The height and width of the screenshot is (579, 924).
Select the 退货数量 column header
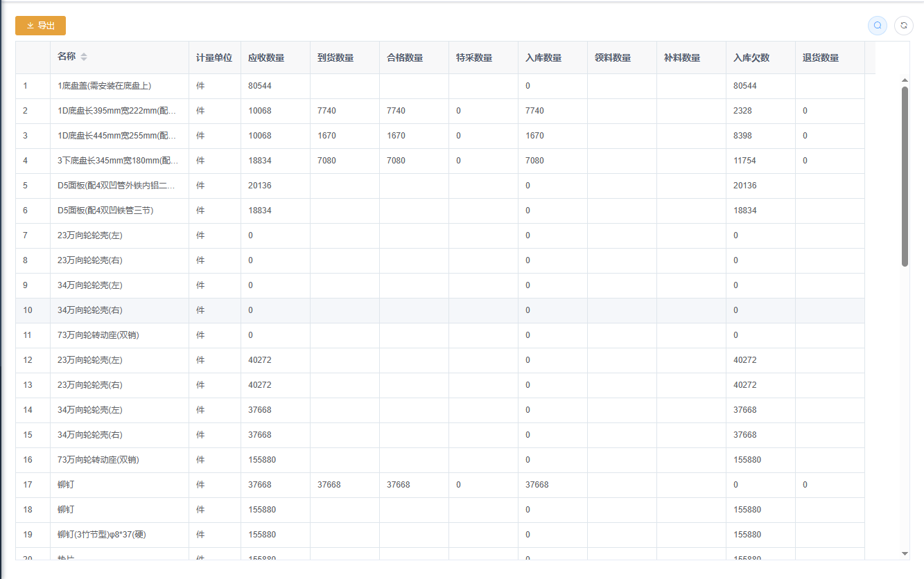[821, 57]
